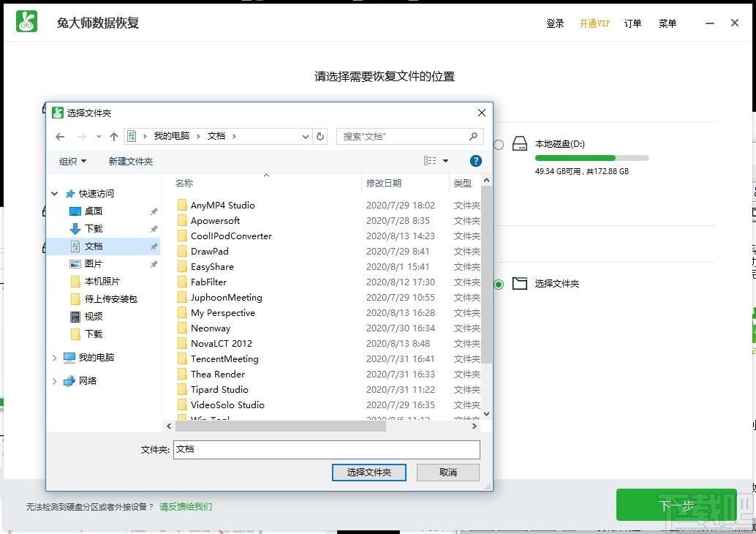Click the 文件夹 name input field
The image size is (756, 534).
point(326,450)
